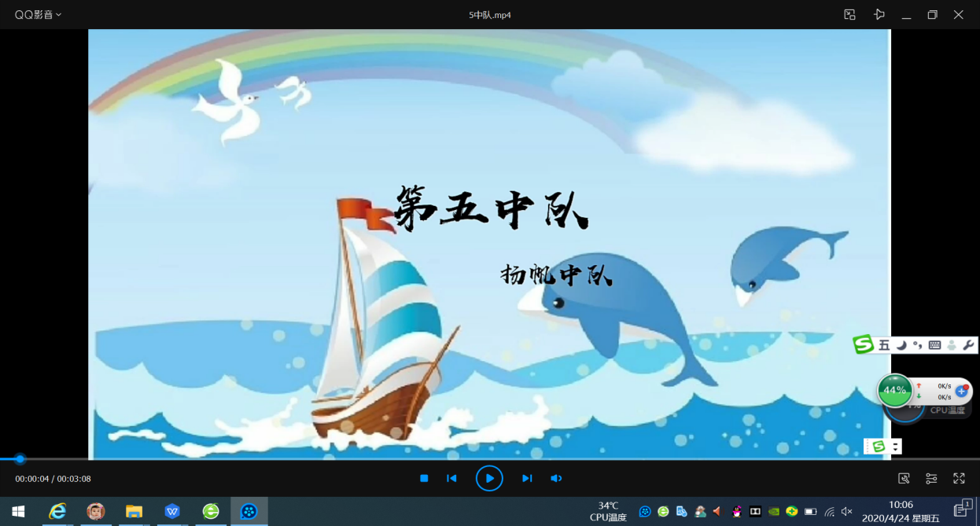
Task: Switch to mini picture-in-picture mode
Action: pos(849,15)
